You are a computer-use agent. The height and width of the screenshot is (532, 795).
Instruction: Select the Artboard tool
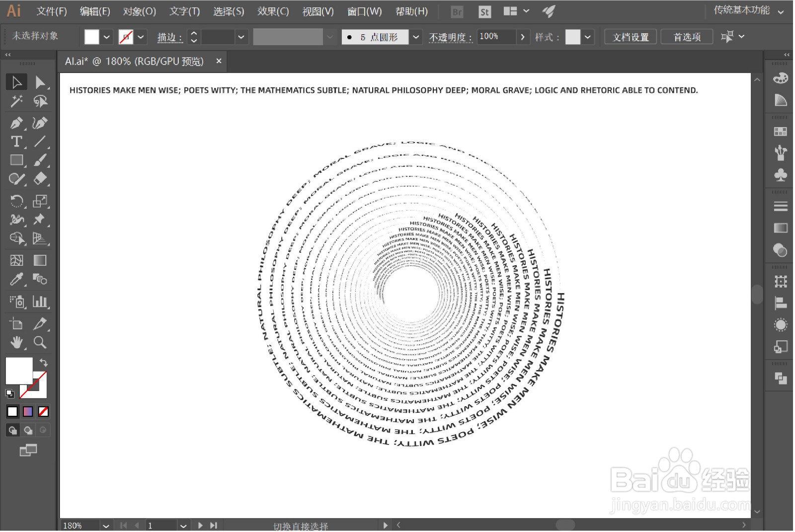[16, 324]
